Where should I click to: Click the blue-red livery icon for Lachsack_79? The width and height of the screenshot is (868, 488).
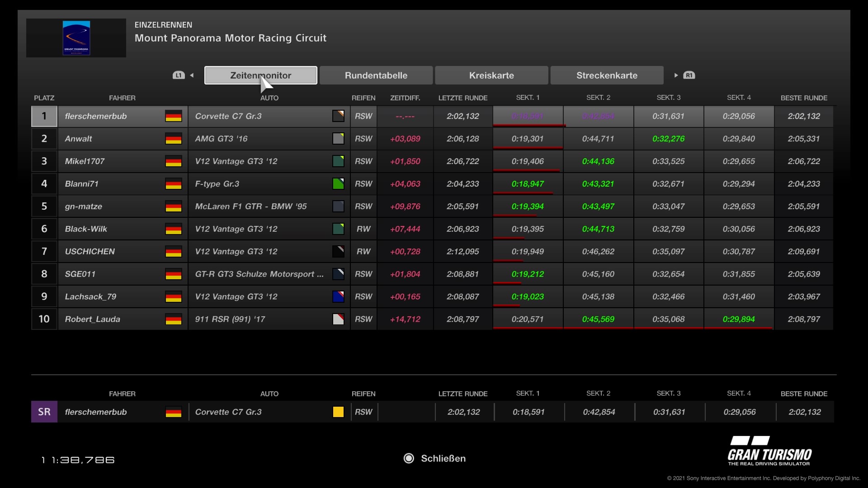coord(338,297)
